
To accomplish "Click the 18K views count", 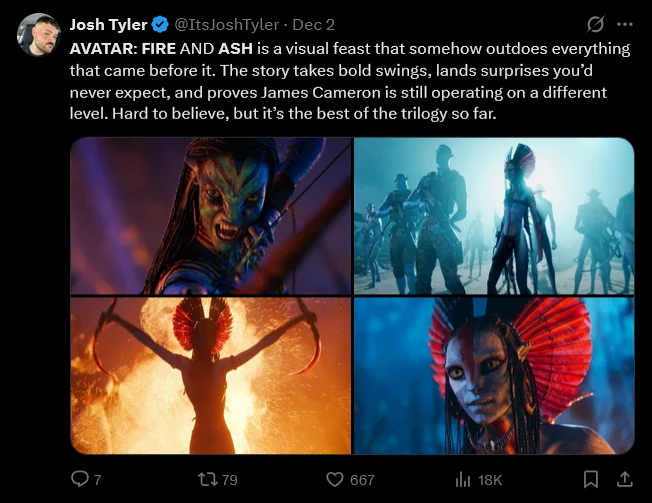I will [490, 480].
